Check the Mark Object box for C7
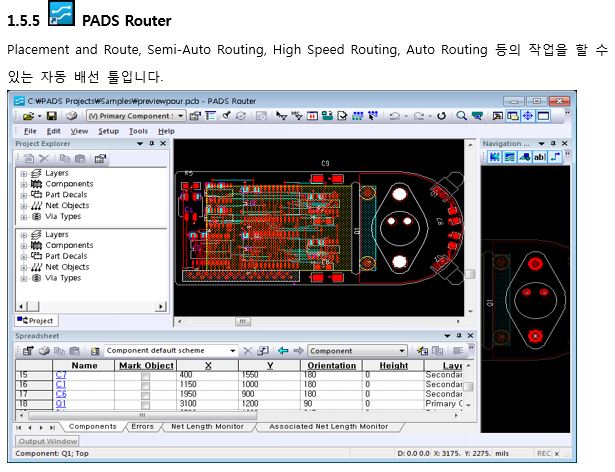This screenshot has width=615, height=472. (145, 376)
